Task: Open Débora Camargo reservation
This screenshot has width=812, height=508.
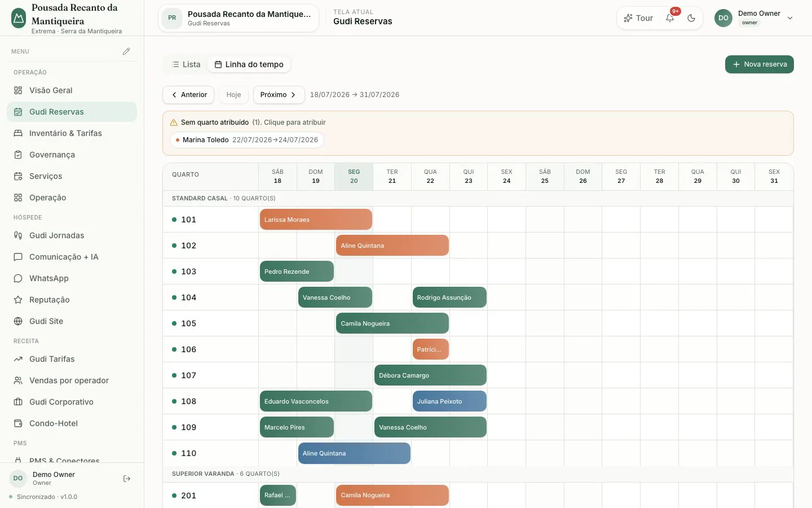Action: [x=430, y=375]
